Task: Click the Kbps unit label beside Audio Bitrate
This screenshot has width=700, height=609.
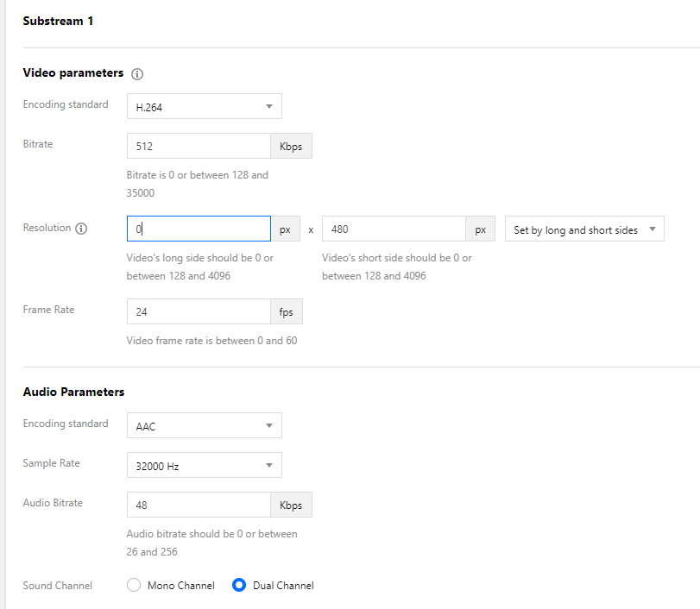Action: tap(291, 505)
